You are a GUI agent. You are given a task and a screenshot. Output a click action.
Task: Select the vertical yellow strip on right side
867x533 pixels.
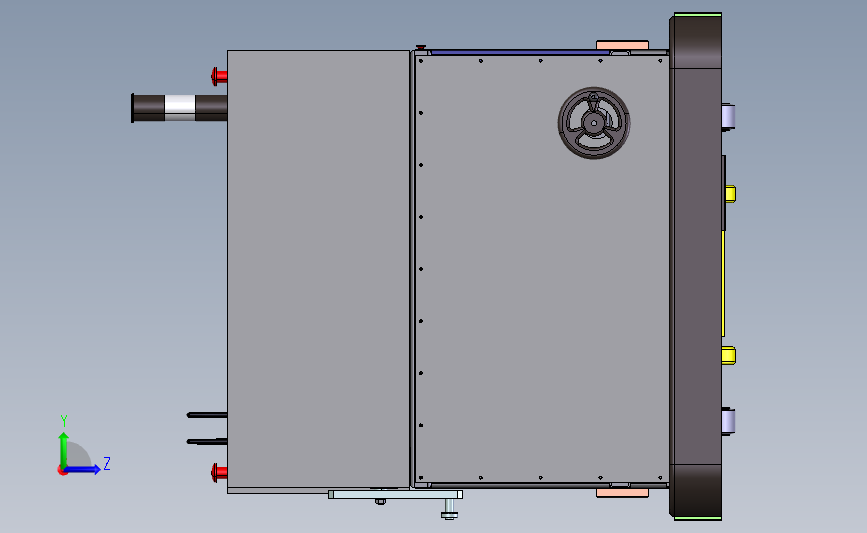pos(723,283)
